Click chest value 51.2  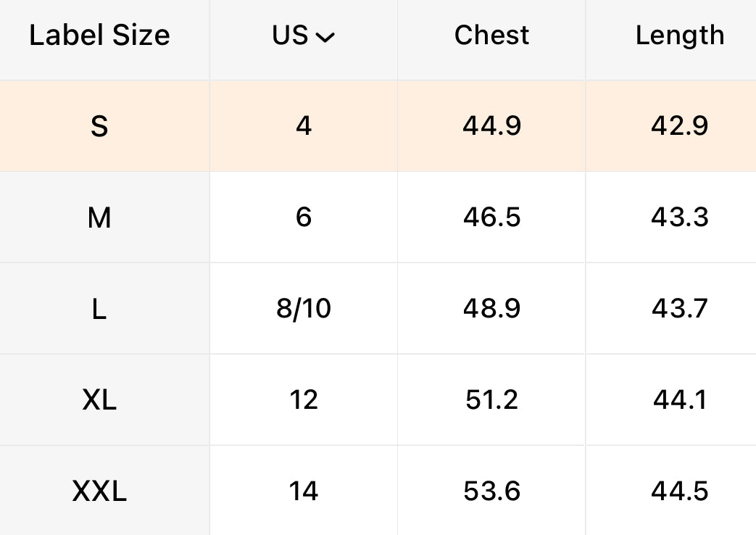(x=491, y=400)
